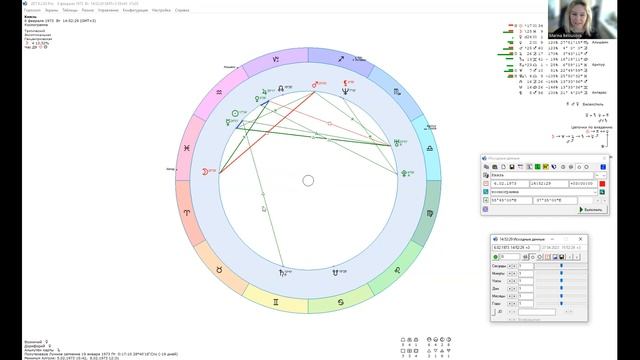Open the Справка menu
The height and width of the screenshot is (360, 640).
pos(182,10)
